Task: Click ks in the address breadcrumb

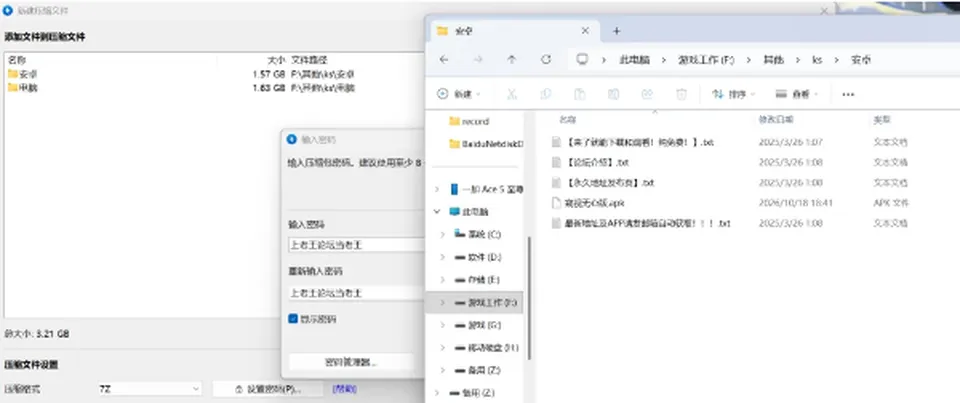Action: pyautogui.click(x=817, y=60)
